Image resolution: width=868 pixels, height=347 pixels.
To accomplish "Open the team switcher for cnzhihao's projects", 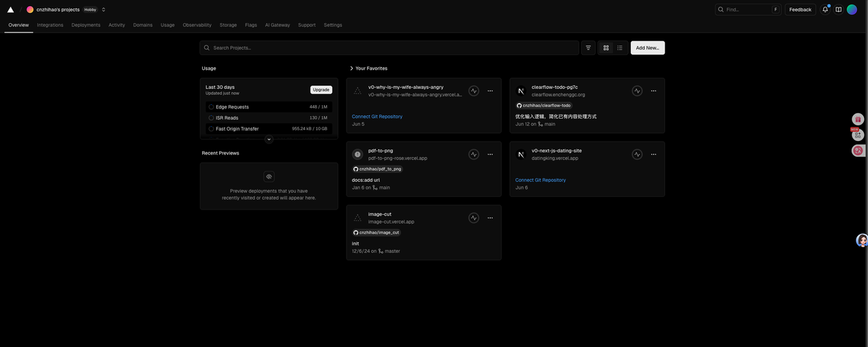I will (x=104, y=9).
